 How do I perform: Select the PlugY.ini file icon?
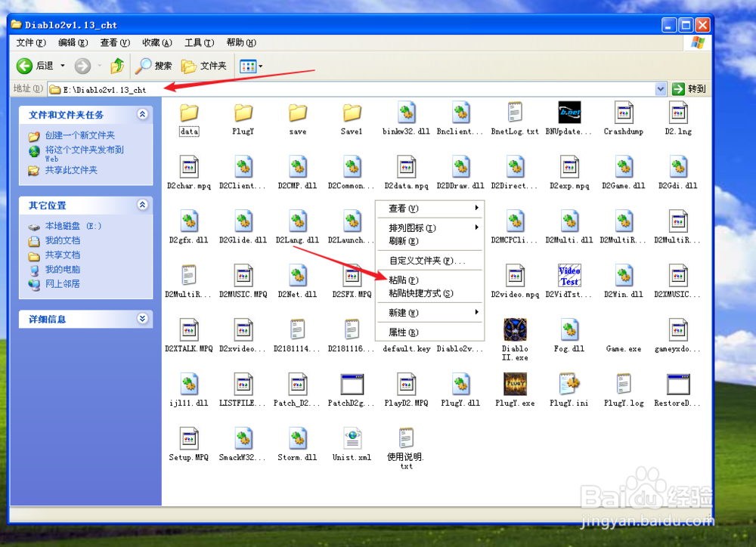[569, 384]
